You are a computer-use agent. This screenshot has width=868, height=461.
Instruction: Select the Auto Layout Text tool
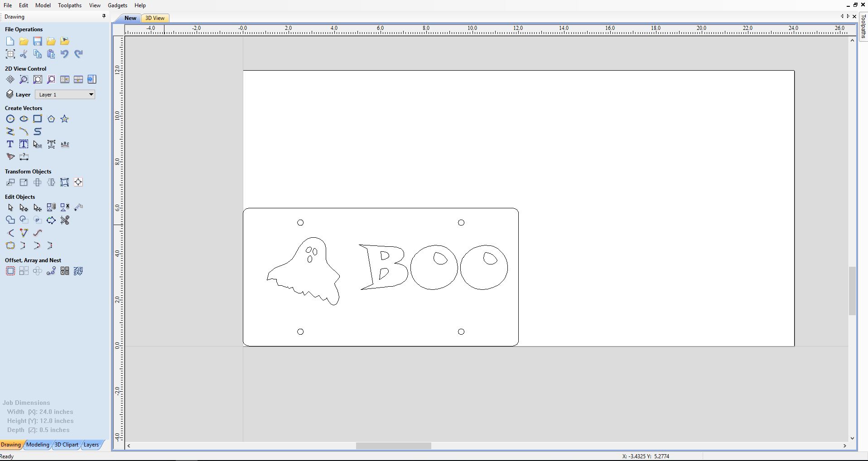coord(24,144)
